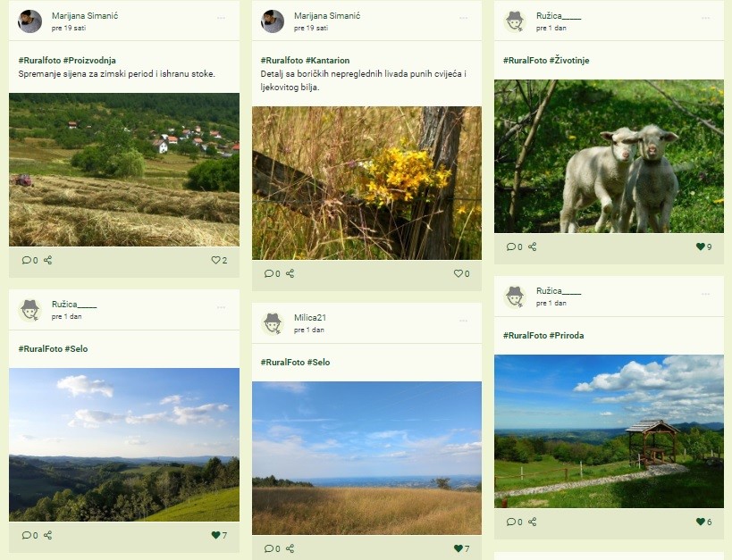Like the Kantarion flowers post with 0 likes

click(x=458, y=273)
